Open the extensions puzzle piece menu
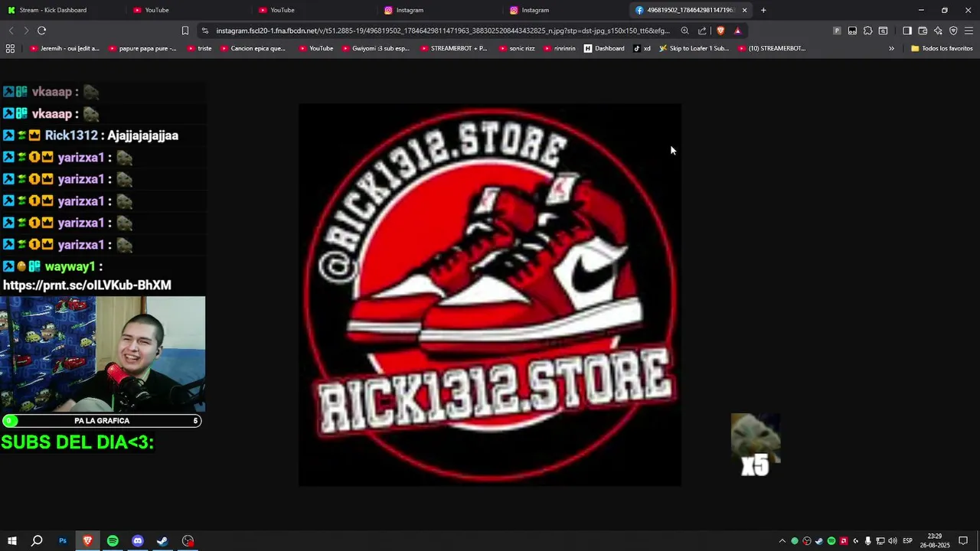This screenshot has height=551, width=980. tap(867, 31)
